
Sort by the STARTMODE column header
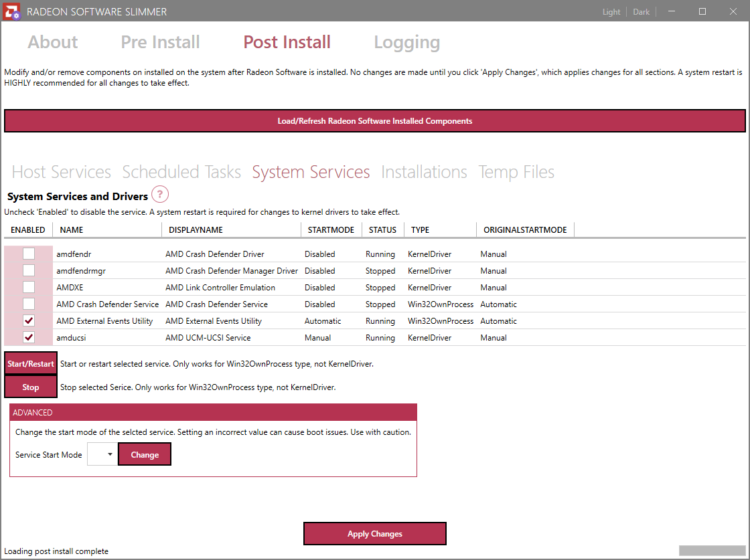point(331,230)
